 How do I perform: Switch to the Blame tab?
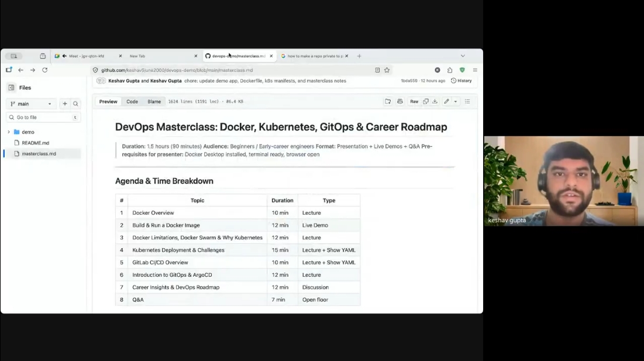pos(154,101)
